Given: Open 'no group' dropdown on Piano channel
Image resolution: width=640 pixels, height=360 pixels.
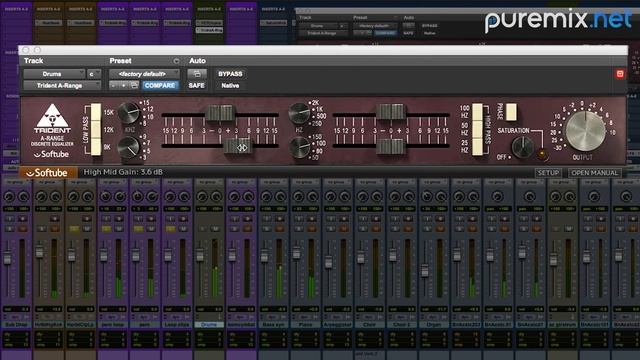Looking at the screenshot, I should tap(306, 182).
